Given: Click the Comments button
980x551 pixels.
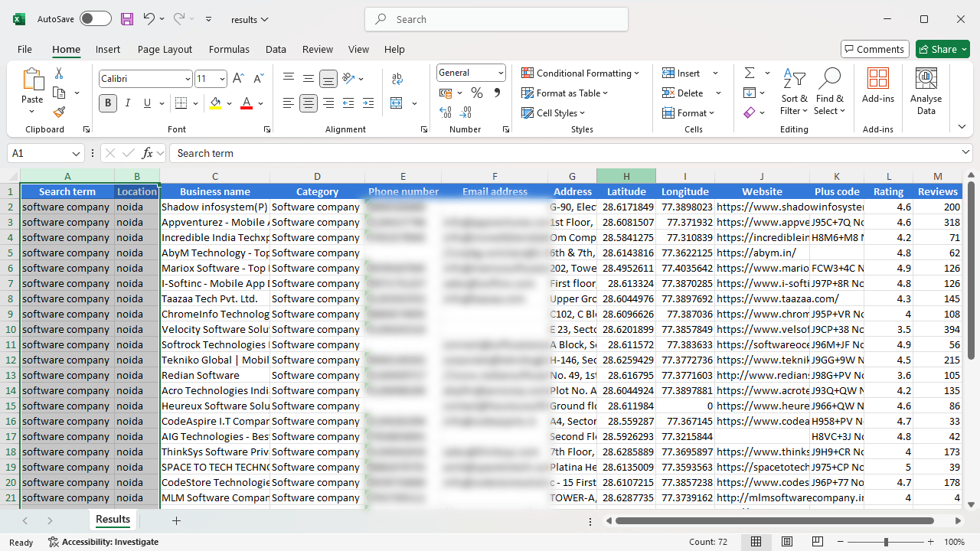Looking at the screenshot, I should pyautogui.click(x=875, y=49).
